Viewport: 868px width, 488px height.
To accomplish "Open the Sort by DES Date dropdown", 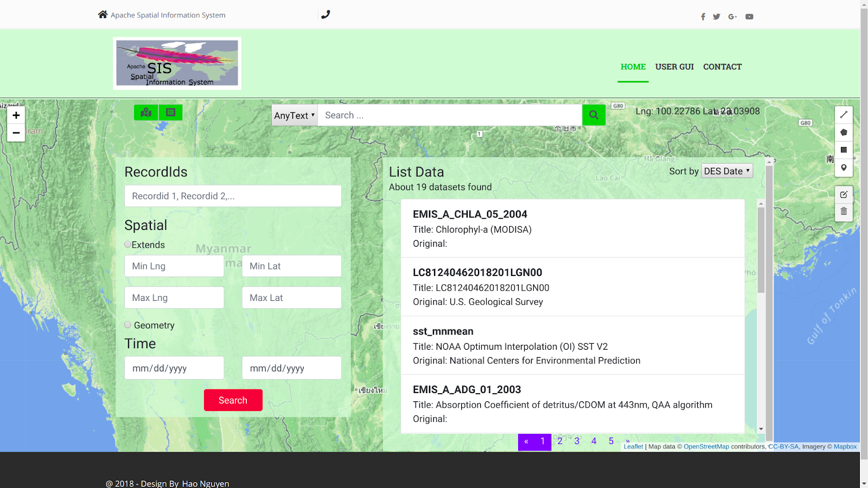I will (727, 171).
